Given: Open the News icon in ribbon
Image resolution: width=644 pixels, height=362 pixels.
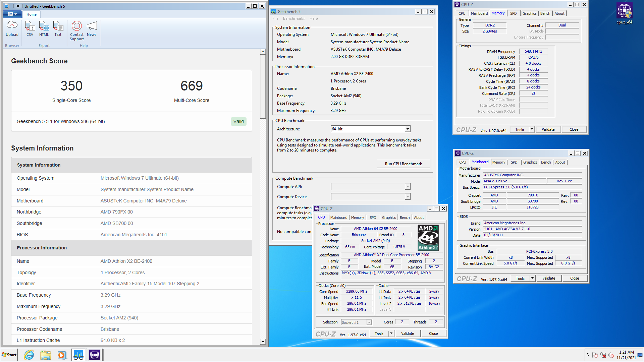Looking at the screenshot, I should (92, 29).
